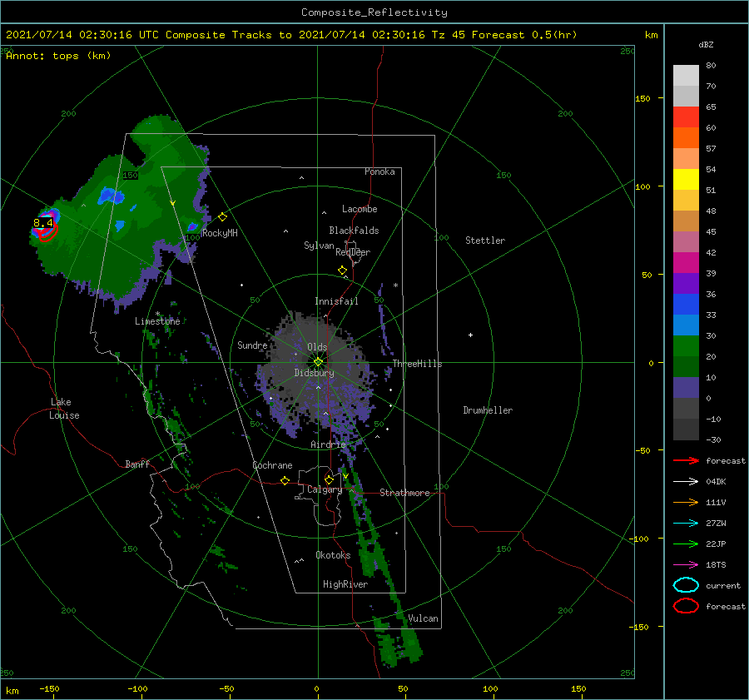Click the green 22JP track arrow

686,544
